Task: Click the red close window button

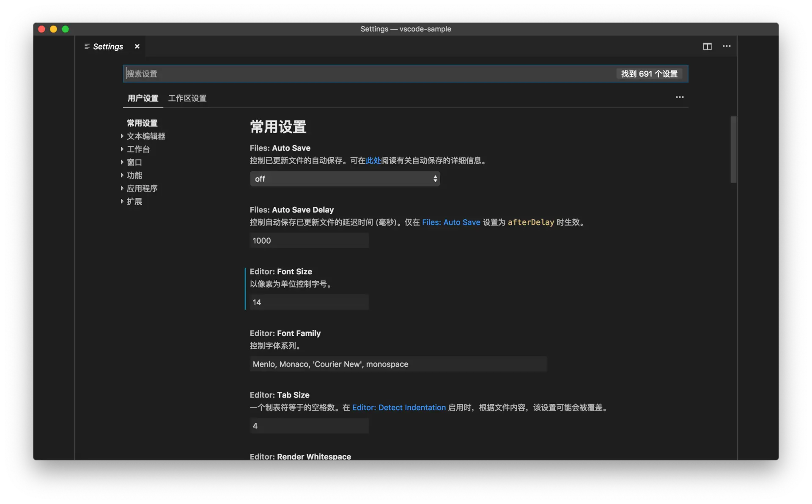Action: click(x=41, y=29)
